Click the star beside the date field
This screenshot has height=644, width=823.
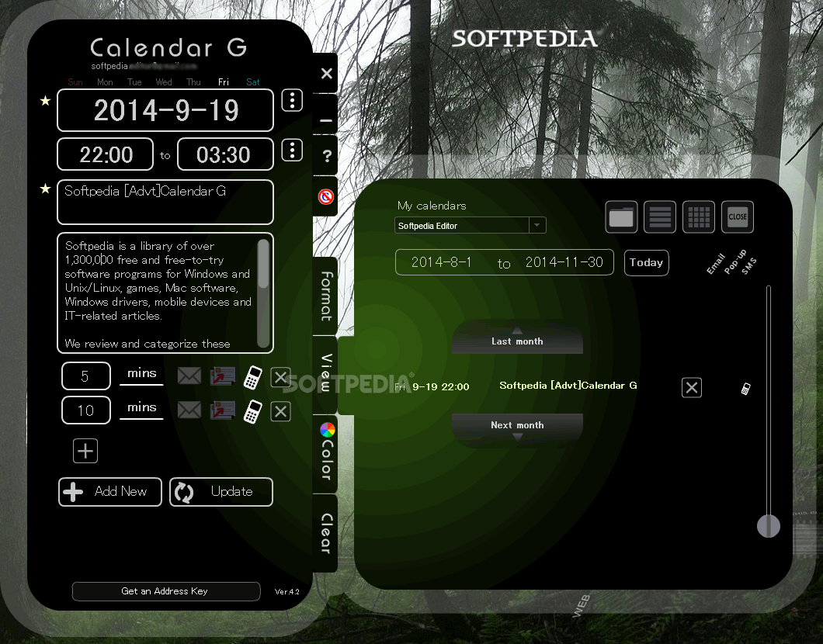(x=46, y=101)
